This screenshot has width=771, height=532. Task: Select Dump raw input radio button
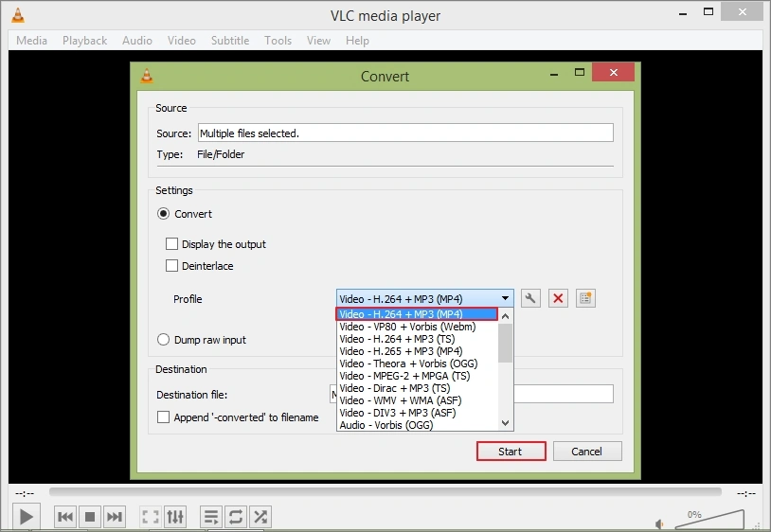coord(163,340)
